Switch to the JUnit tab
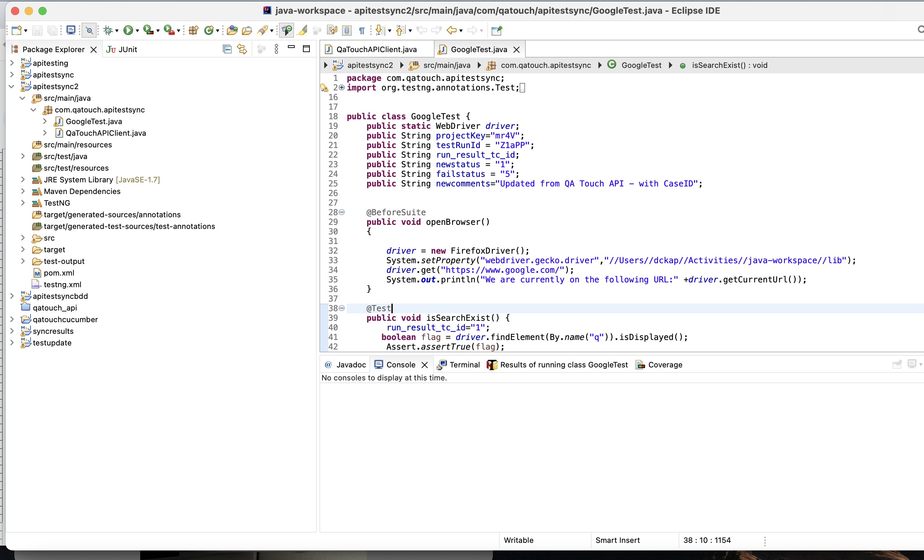 [x=122, y=49]
